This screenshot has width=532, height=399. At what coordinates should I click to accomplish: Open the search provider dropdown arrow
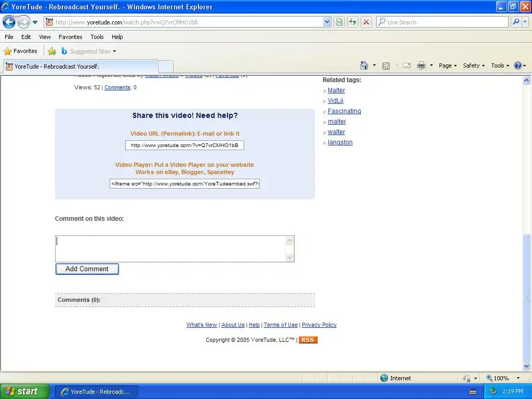pos(525,22)
